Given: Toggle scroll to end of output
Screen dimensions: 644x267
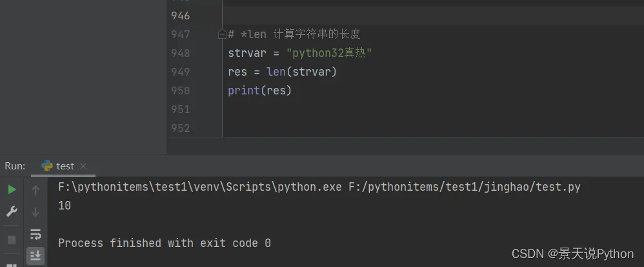Looking at the screenshot, I should (35, 255).
